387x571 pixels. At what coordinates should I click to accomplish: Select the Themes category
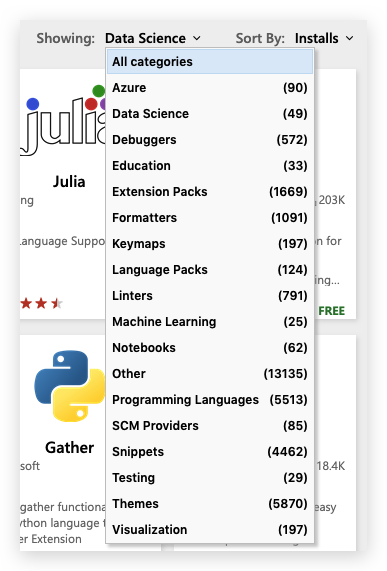(210, 504)
